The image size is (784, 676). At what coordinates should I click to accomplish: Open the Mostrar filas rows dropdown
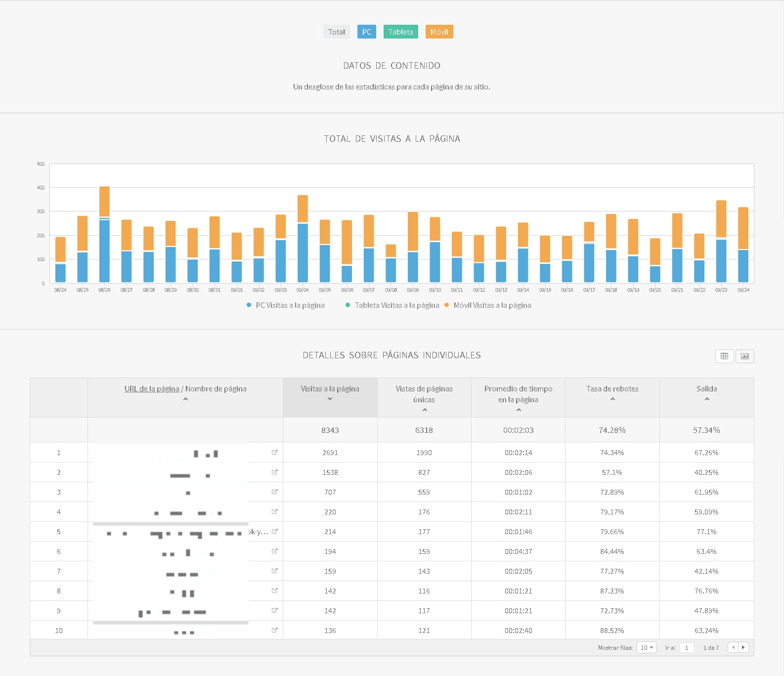point(647,647)
